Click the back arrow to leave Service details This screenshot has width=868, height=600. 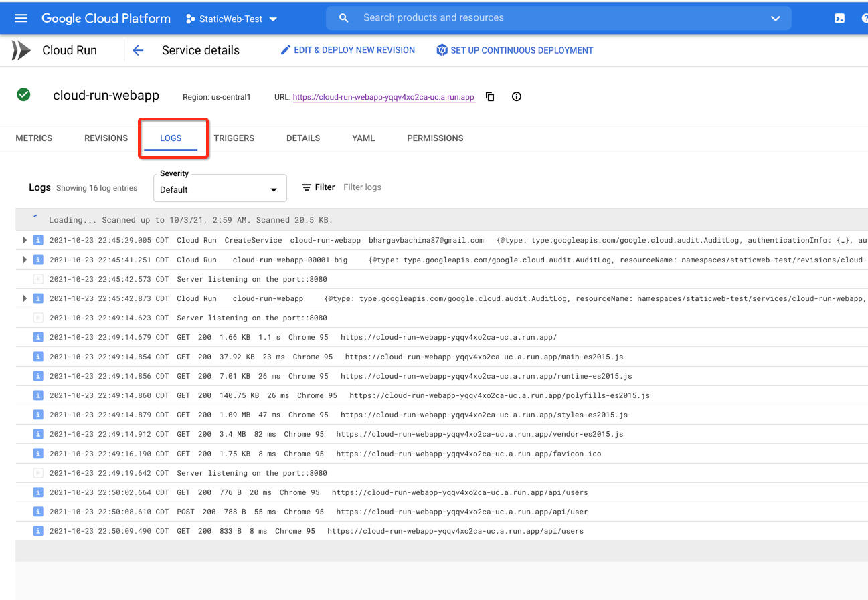coord(138,49)
